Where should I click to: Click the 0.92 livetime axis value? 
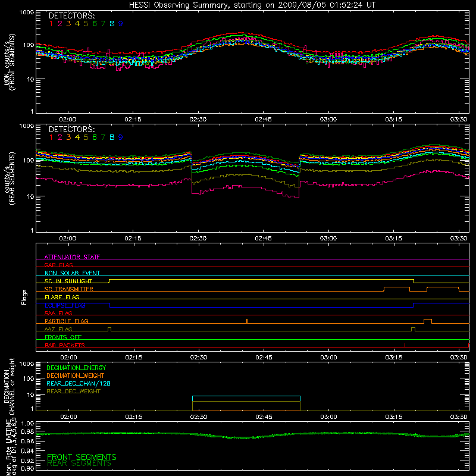tap(27, 461)
